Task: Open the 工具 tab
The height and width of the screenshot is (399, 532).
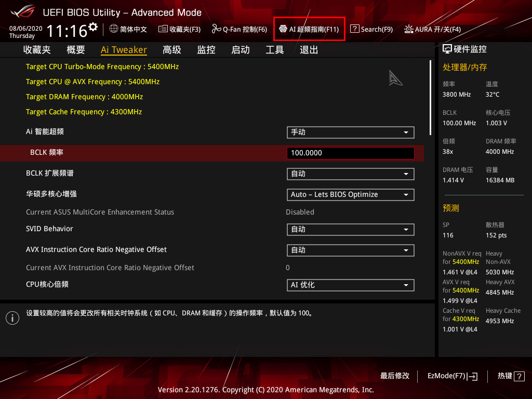Action: click(275, 50)
